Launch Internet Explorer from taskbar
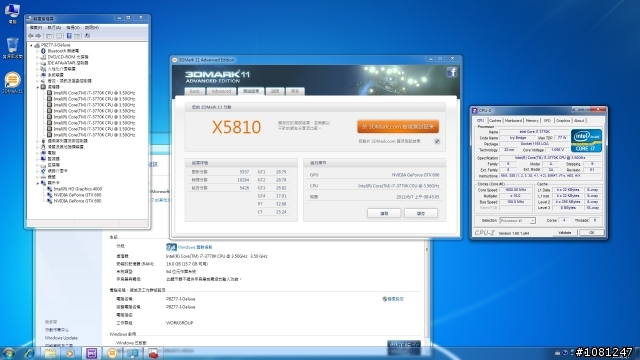The image size is (640, 360). click(x=29, y=353)
